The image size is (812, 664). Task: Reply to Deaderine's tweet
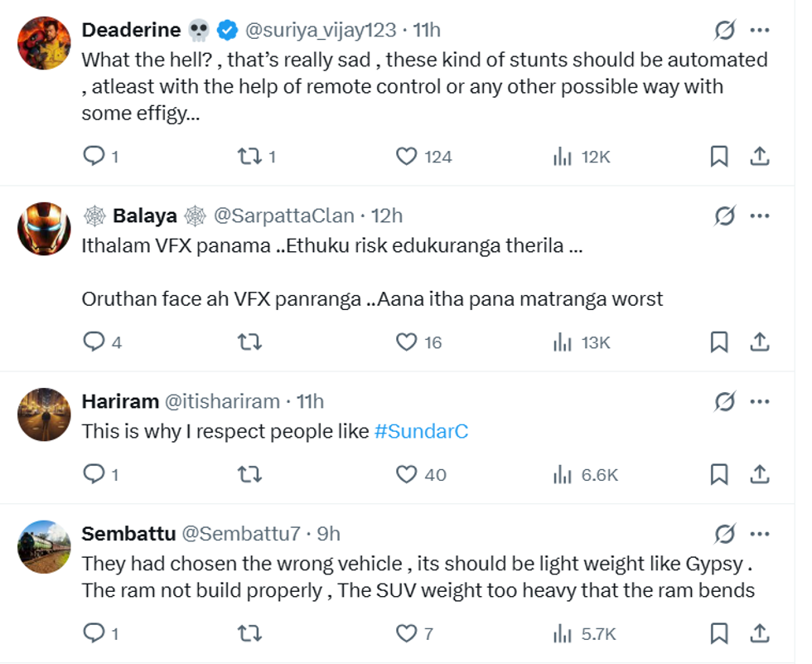coord(94,156)
